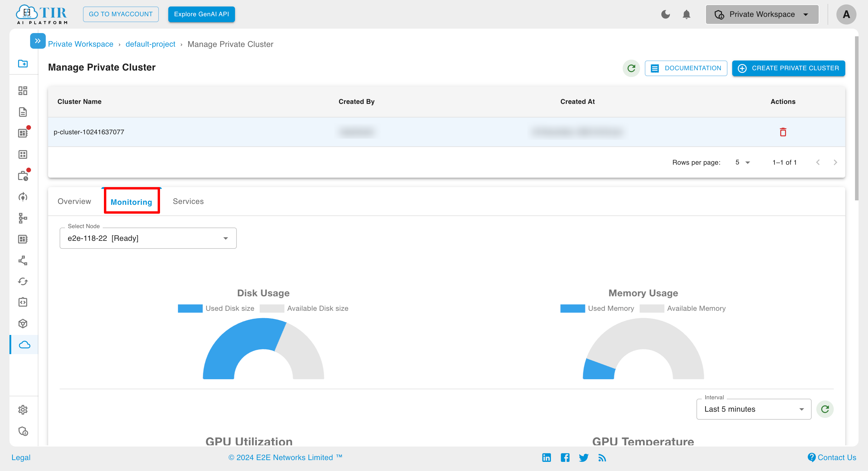Click default-project breadcrumb link
868x471 pixels.
point(150,44)
